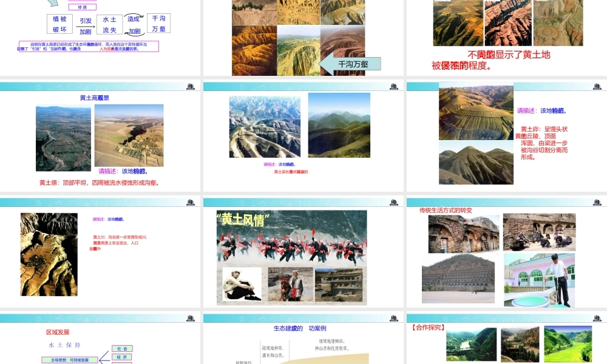Select the 缓坡地建梯田 text block

[332, 345]
